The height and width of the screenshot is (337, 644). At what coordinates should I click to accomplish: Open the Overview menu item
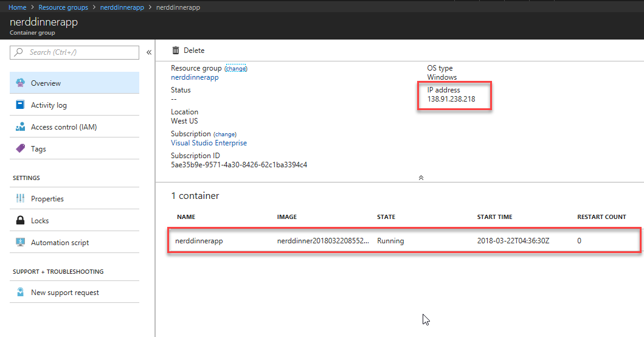point(74,83)
